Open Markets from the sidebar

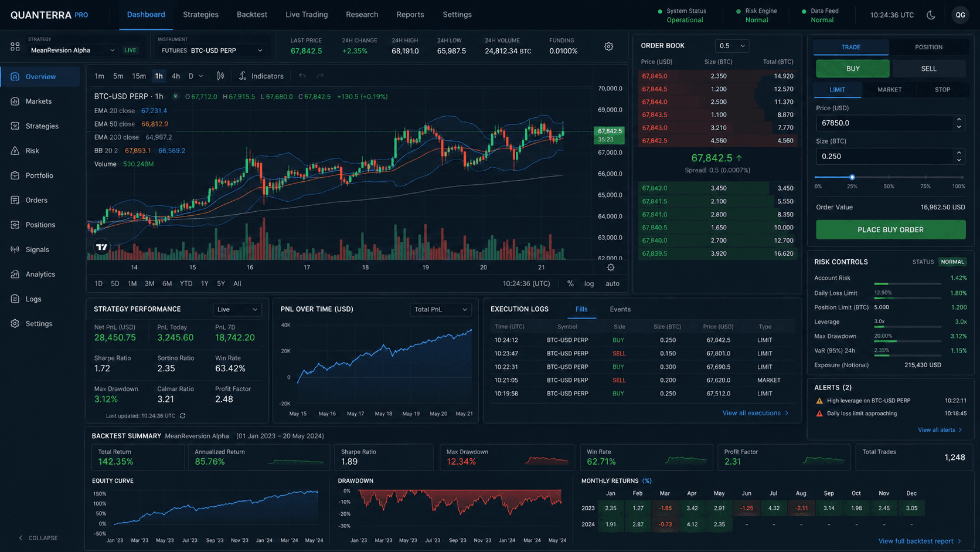coord(39,101)
